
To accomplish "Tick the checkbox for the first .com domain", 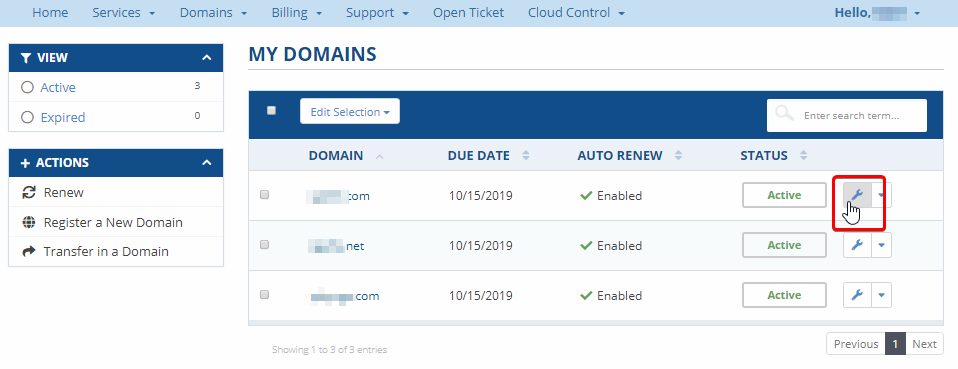I will point(265,195).
